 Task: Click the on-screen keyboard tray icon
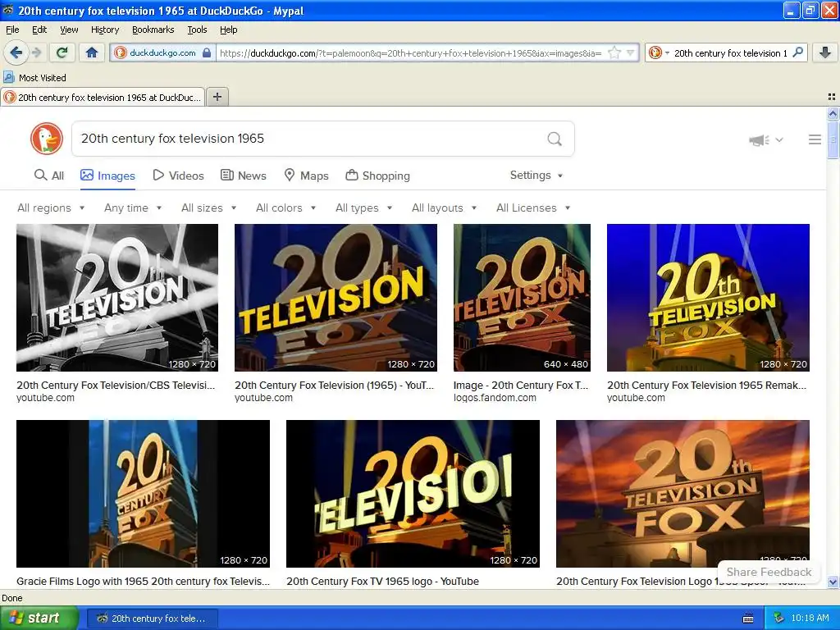tap(748, 619)
